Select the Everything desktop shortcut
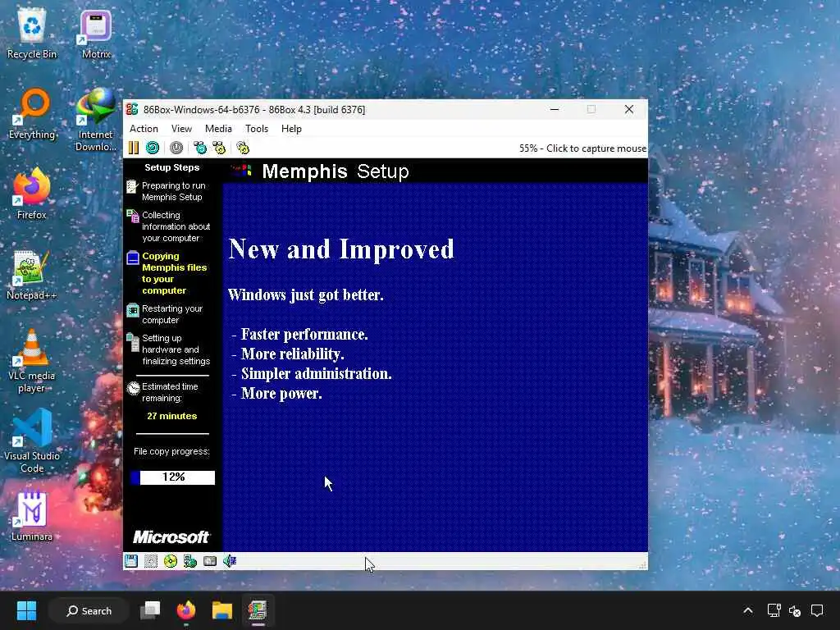The height and width of the screenshot is (630, 840). (32, 114)
